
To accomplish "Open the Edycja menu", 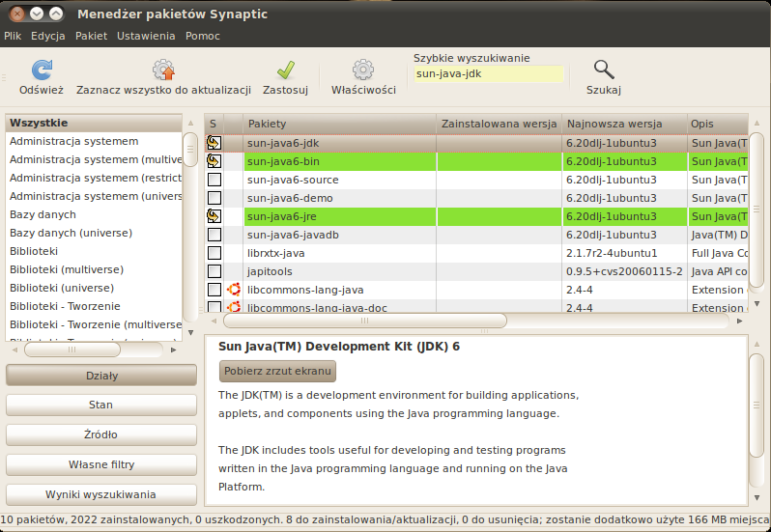I will pyautogui.click(x=47, y=36).
